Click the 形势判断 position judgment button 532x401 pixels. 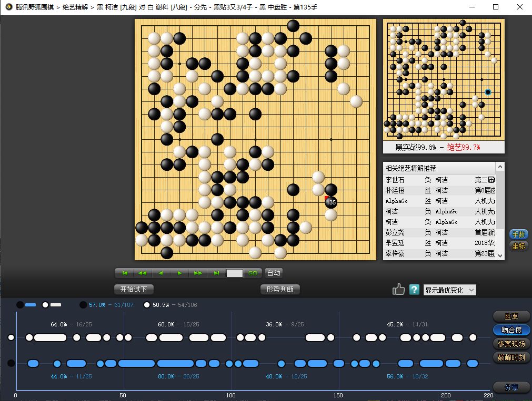pos(280,289)
